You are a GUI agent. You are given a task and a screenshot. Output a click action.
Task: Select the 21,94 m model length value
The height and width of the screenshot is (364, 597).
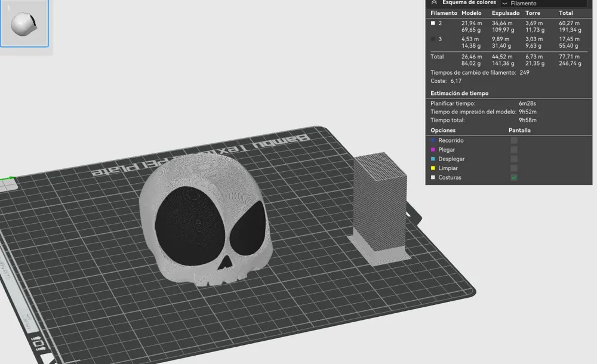point(472,23)
